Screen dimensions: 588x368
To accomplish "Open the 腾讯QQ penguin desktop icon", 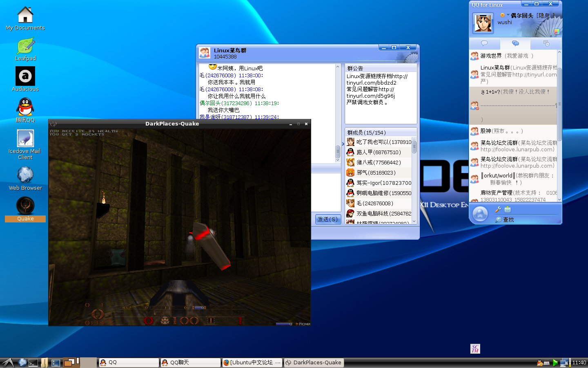I will 25,110.
